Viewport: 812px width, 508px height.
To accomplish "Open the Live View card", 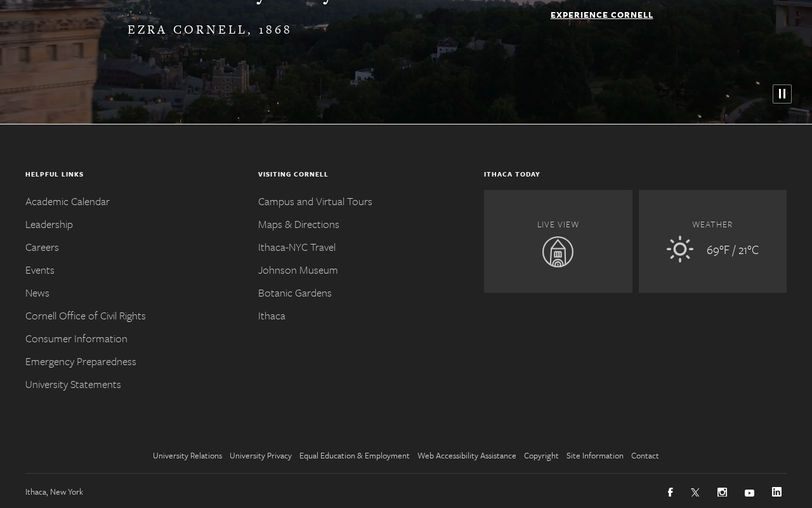I will pyautogui.click(x=558, y=241).
